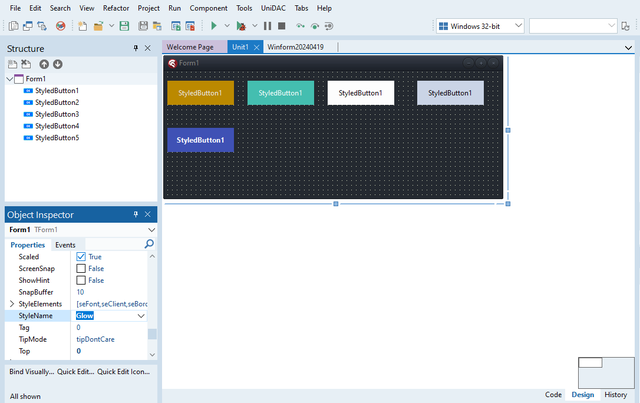Screen dimensions: 640x403
Task: Click the Stop program reset icon
Action: coord(282,26)
